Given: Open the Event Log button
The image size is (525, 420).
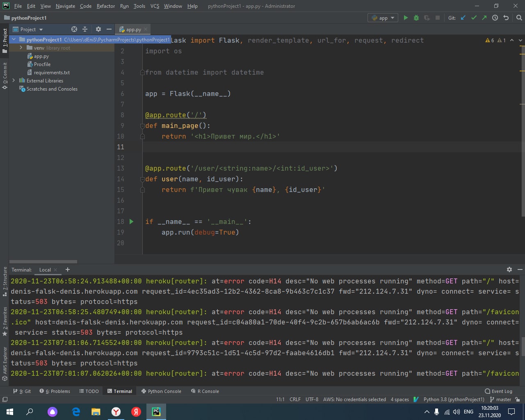Looking at the screenshot, I should point(498,391).
